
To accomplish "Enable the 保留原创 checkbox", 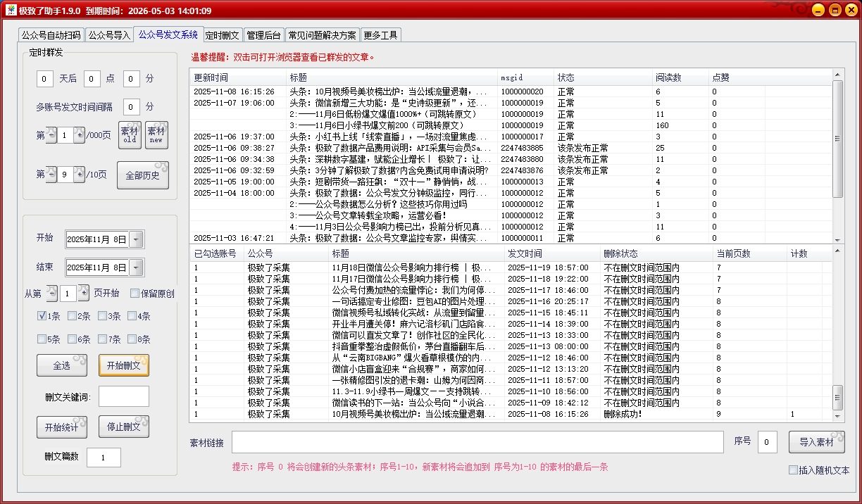I will pos(135,293).
